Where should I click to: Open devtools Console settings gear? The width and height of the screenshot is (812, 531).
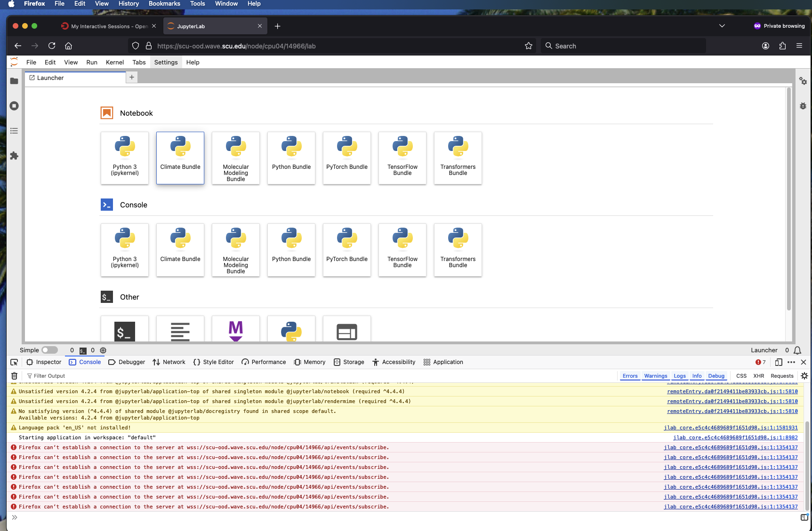pyautogui.click(x=804, y=376)
